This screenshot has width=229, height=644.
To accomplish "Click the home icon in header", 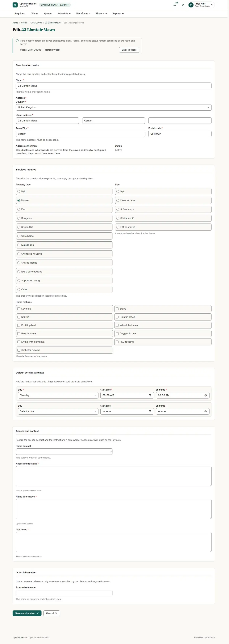I will (x=183, y=5).
